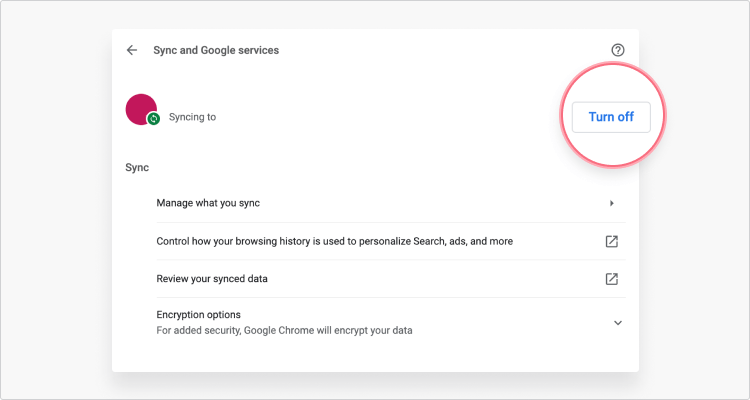The width and height of the screenshot is (750, 400).
Task: Click the Encryption options label
Action: 199,315
